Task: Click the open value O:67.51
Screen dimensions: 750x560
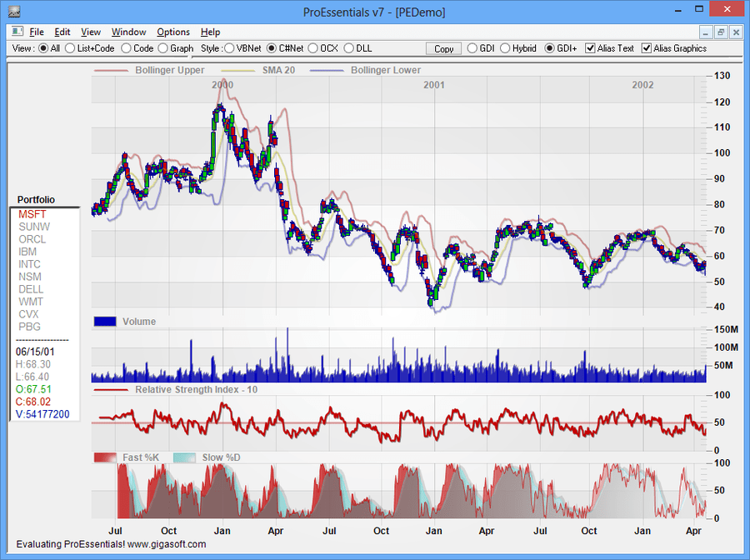Action: (33, 389)
